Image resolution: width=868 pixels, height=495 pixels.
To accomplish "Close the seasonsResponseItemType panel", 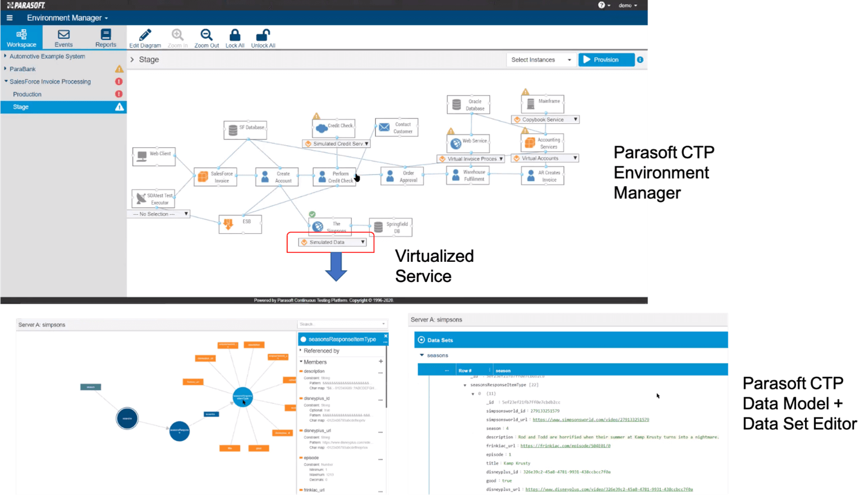I will (x=385, y=336).
